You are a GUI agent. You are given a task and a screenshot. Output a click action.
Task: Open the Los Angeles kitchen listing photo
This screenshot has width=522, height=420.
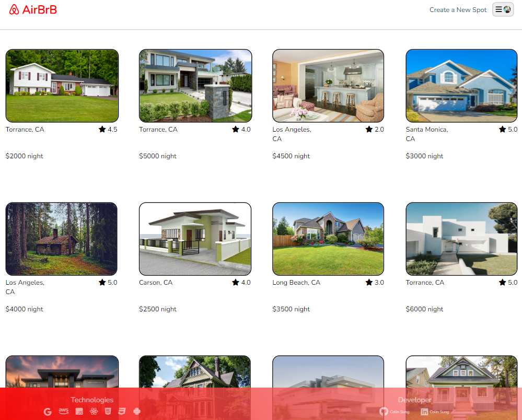click(x=328, y=86)
